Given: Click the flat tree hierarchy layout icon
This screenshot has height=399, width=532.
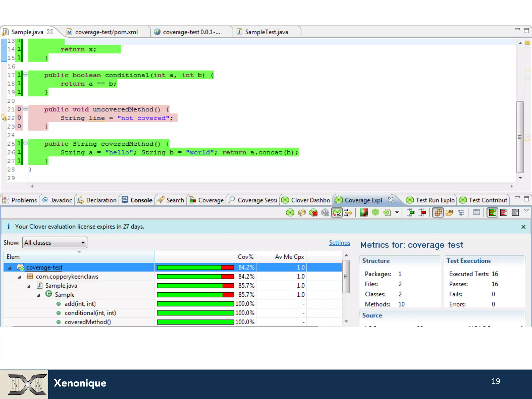Looking at the screenshot, I should click(461, 213).
